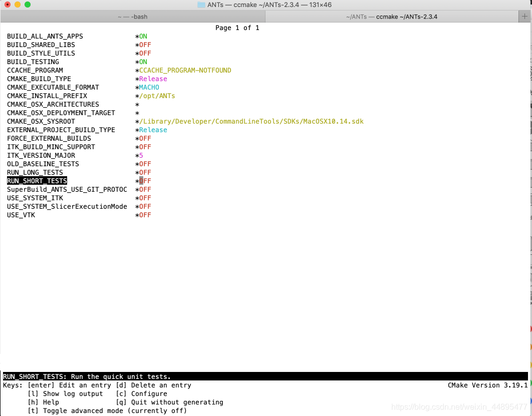Click the USE_SYSTEM_ITK entry name
The width and height of the screenshot is (532, 416).
pyautogui.click(x=35, y=198)
